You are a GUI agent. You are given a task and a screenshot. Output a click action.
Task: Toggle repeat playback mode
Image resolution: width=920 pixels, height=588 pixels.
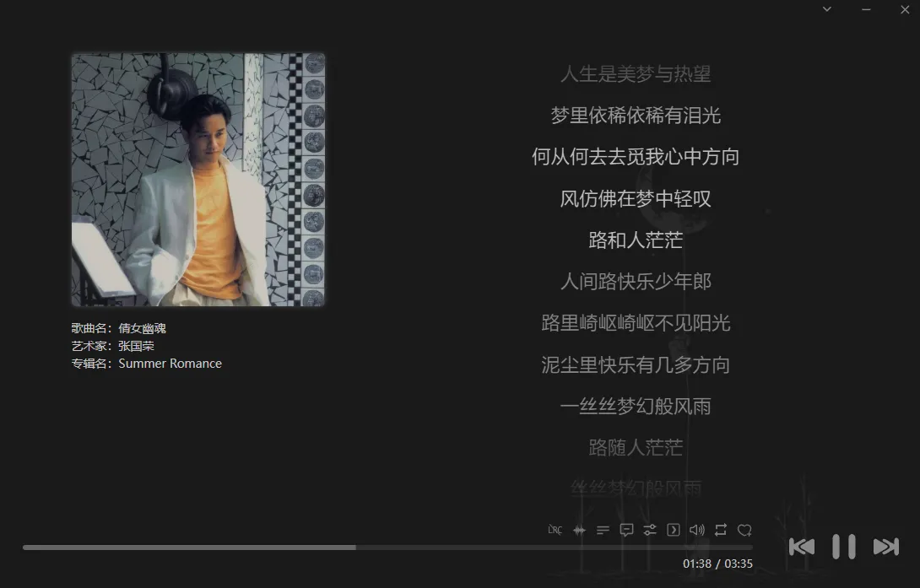pyautogui.click(x=721, y=530)
